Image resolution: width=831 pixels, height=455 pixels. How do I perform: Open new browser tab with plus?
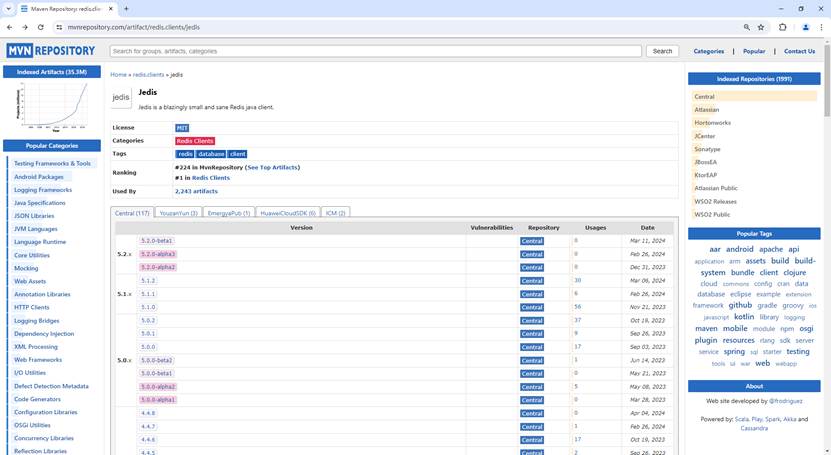point(126,8)
